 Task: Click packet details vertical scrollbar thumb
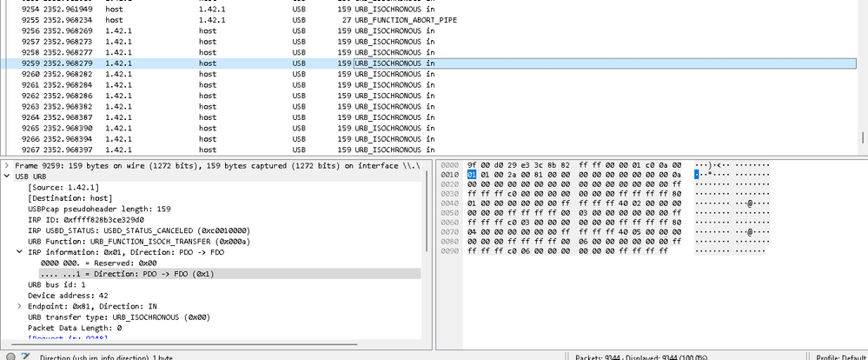click(x=427, y=210)
